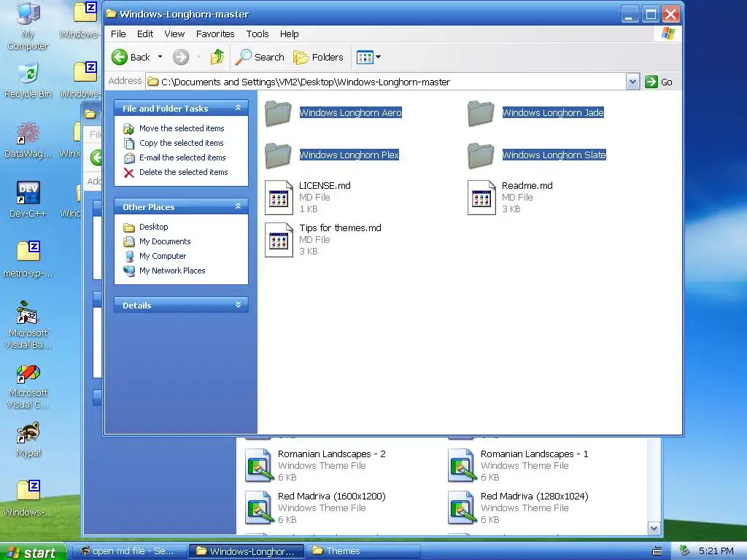The height and width of the screenshot is (560, 747).
Task: Select the Tips for themes.md file icon
Action: [279, 240]
